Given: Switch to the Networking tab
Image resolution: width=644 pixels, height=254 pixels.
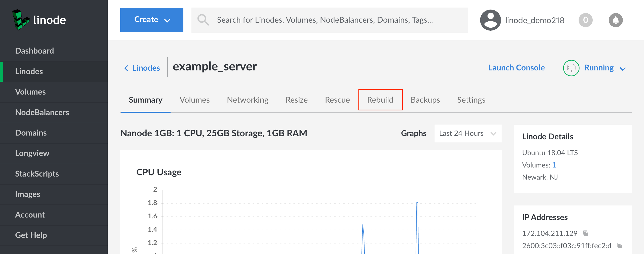Looking at the screenshot, I should (x=248, y=100).
